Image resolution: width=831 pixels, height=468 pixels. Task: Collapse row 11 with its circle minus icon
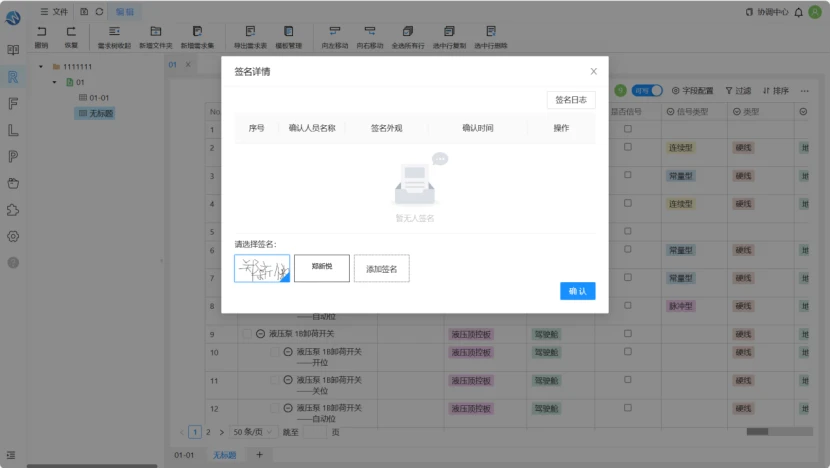[288, 380]
